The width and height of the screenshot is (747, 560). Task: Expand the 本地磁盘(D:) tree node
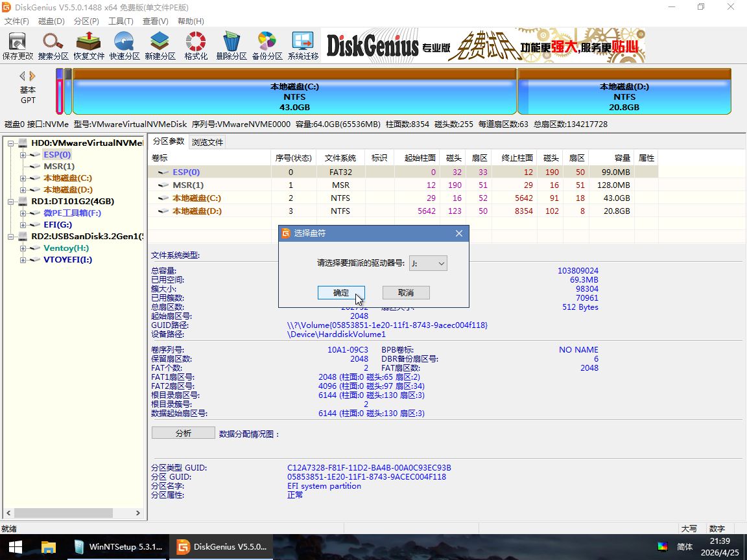click(23, 190)
